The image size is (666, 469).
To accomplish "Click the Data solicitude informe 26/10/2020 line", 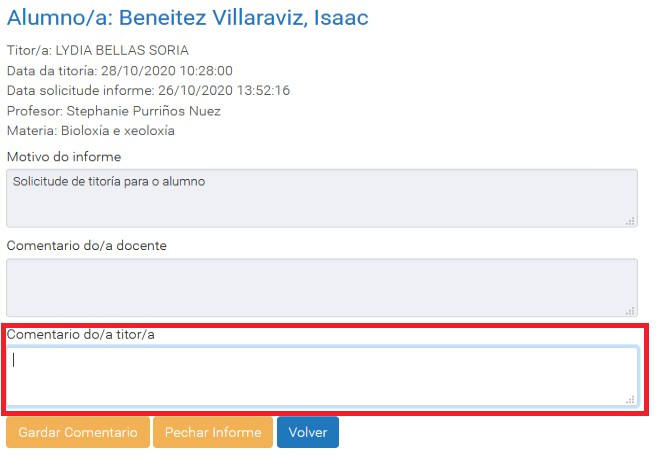I will [x=148, y=90].
